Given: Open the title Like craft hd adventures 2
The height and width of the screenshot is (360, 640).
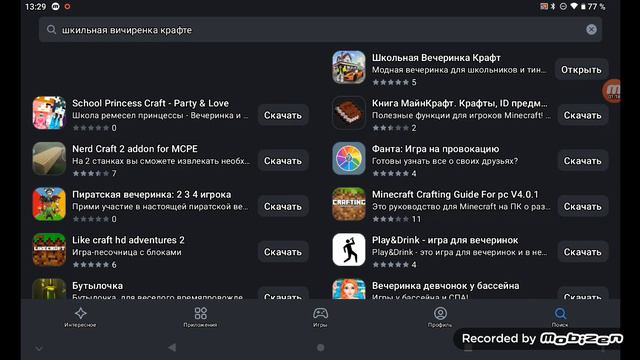Looking at the screenshot, I should [x=128, y=240].
